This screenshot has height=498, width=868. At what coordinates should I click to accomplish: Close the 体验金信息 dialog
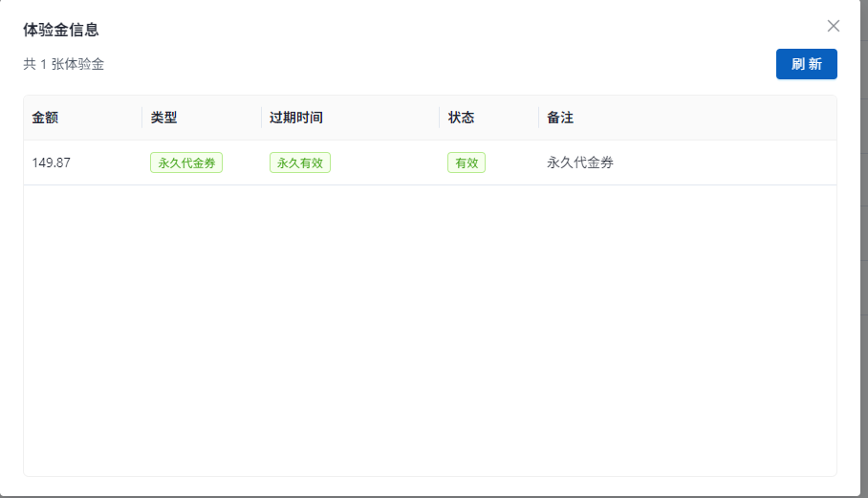834,26
